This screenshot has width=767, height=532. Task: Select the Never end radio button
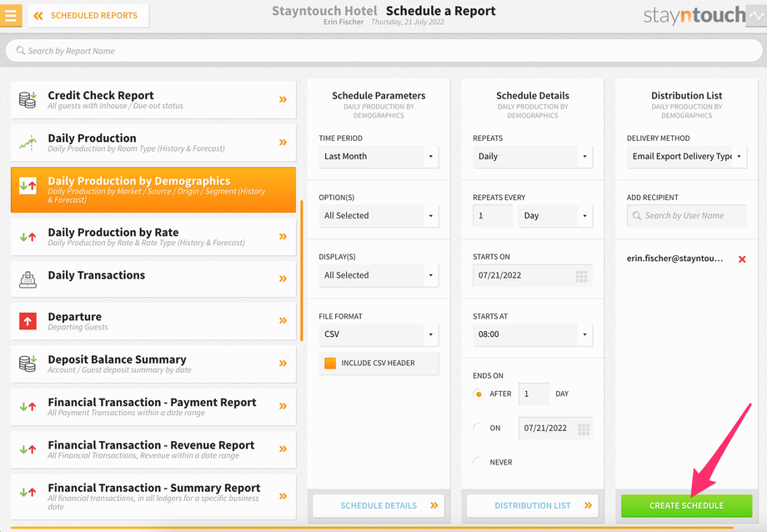click(479, 462)
